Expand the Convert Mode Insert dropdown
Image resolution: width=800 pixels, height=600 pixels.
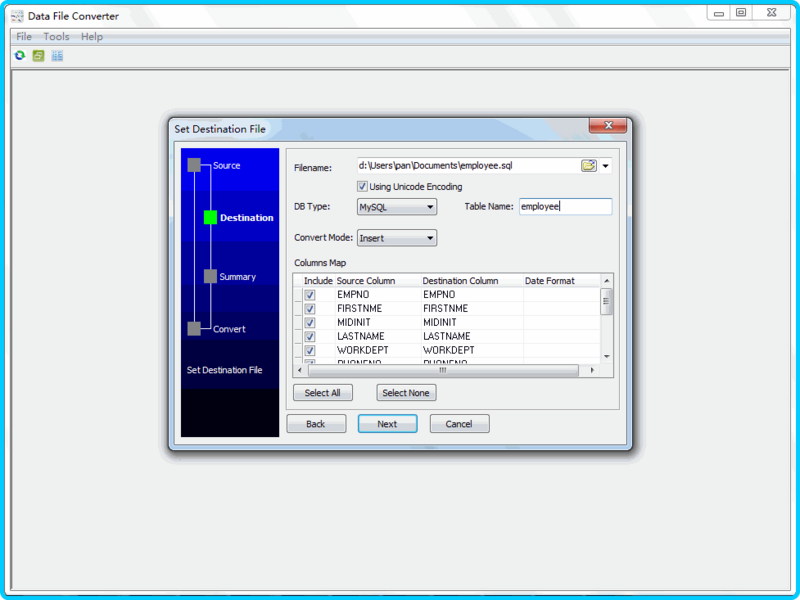coord(397,238)
